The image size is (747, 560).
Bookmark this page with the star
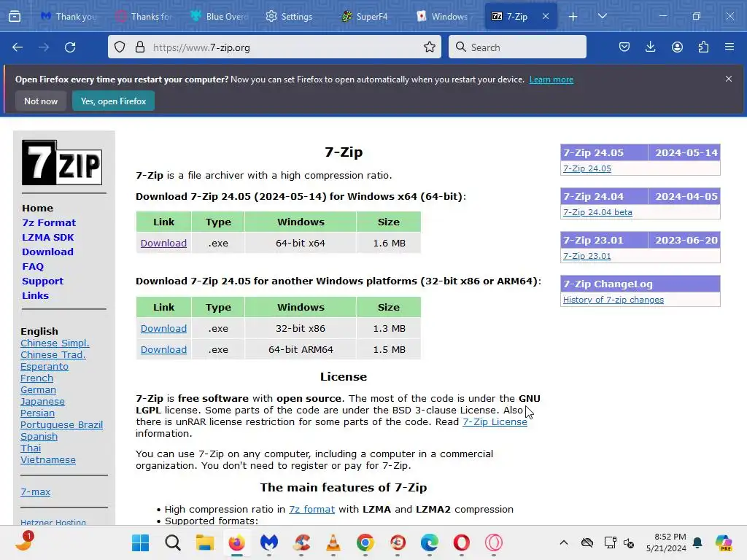coord(429,47)
